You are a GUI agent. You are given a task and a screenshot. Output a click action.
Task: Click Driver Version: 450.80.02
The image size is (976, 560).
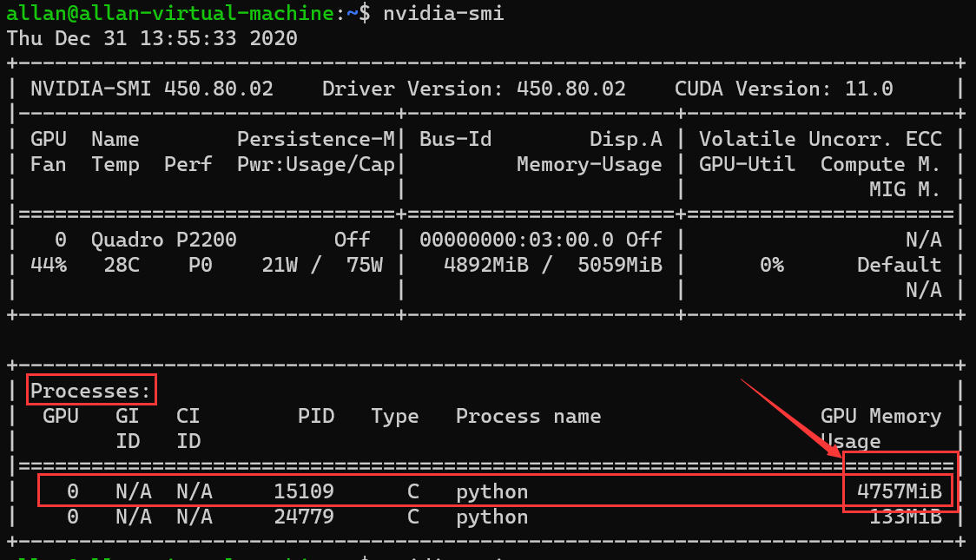474,89
